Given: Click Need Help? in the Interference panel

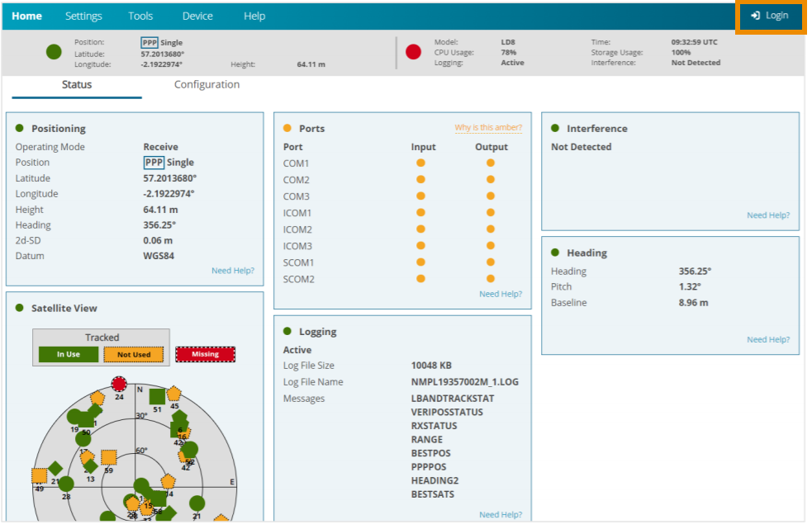Looking at the screenshot, I should pos(768,215).
